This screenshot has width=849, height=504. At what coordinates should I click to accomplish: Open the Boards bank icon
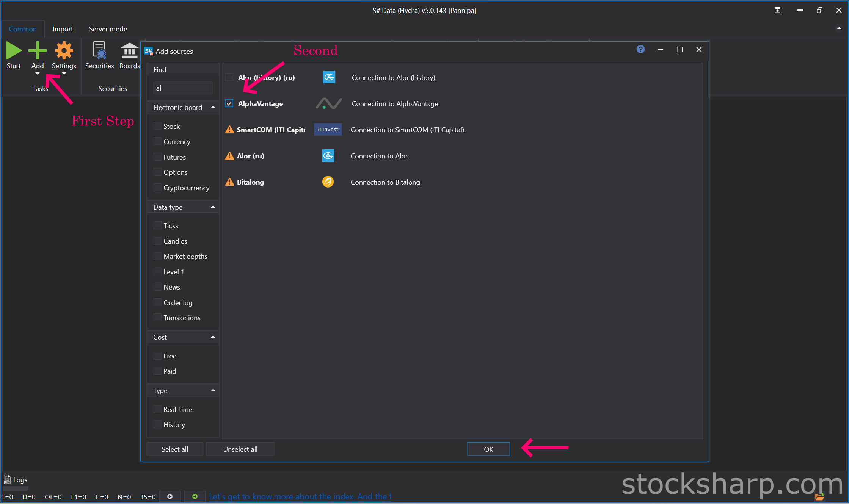(129, 51)
